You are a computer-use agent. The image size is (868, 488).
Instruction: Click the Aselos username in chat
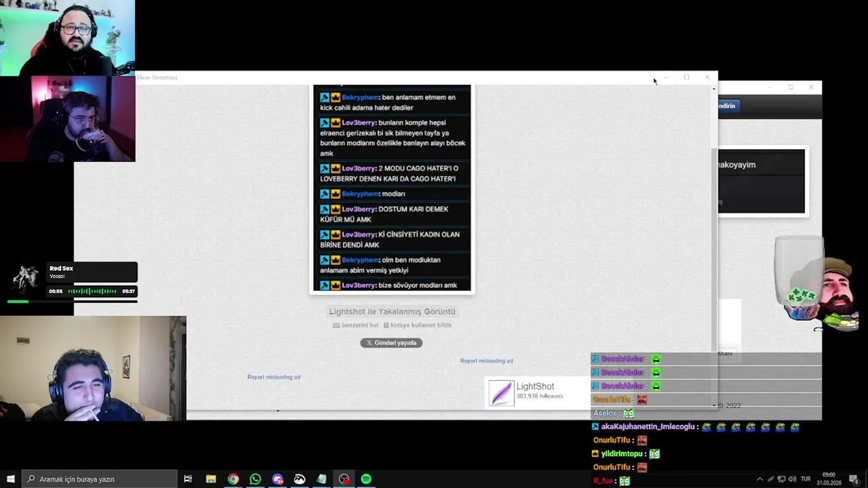coord(605,413)
